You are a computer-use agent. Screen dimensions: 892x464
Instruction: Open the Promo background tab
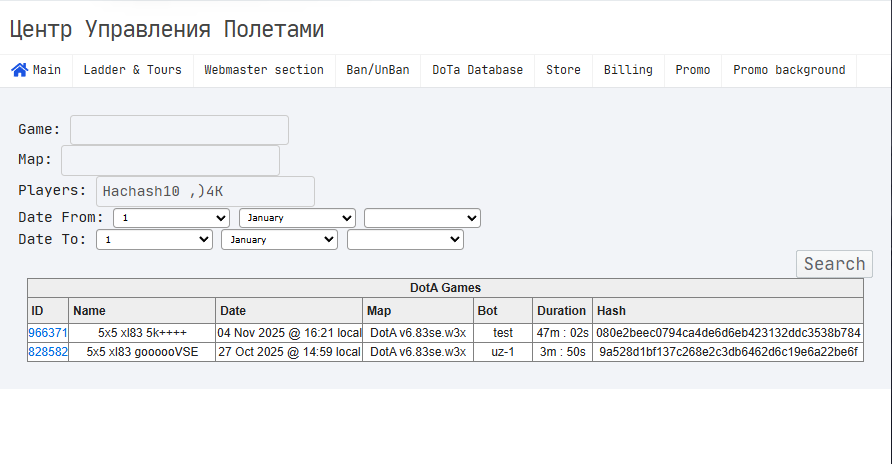click(x=789, y=70)
